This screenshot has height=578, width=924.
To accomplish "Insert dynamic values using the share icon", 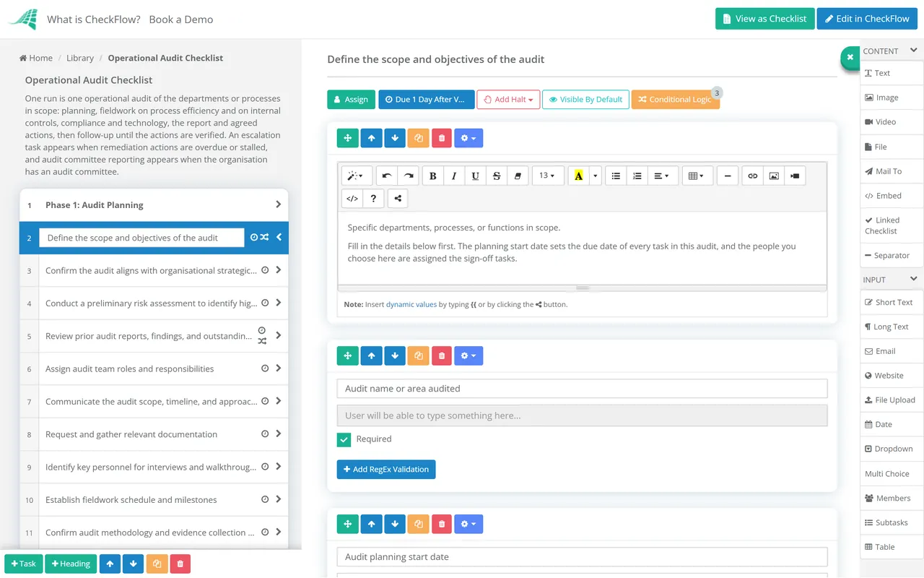I will 398,198.
